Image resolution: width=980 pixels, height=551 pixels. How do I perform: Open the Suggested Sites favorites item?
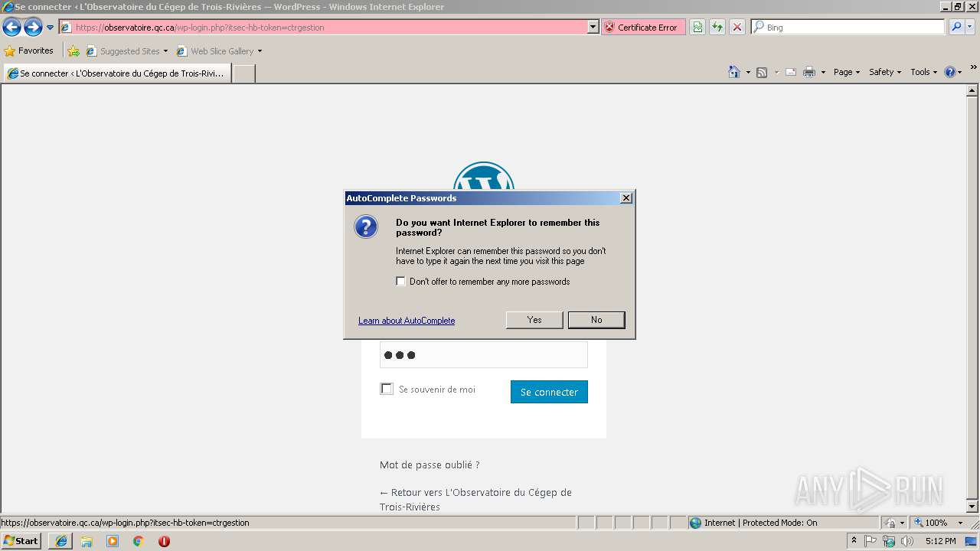pos(126,51)
